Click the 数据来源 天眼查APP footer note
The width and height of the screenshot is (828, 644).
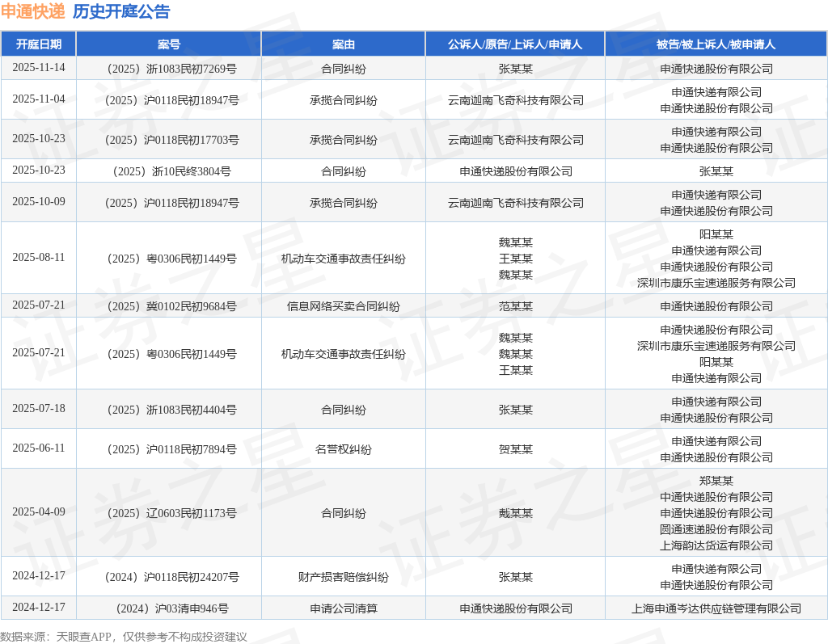124,637
